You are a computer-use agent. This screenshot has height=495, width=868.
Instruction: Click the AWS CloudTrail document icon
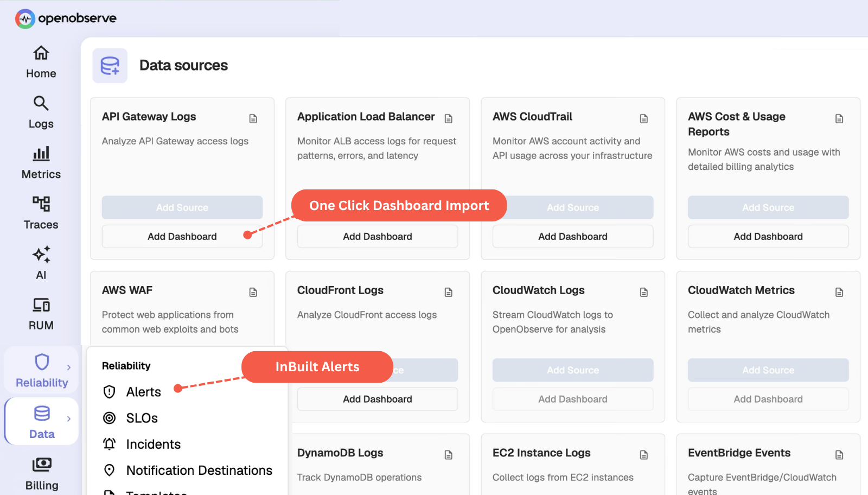click(x=644, y=118)
